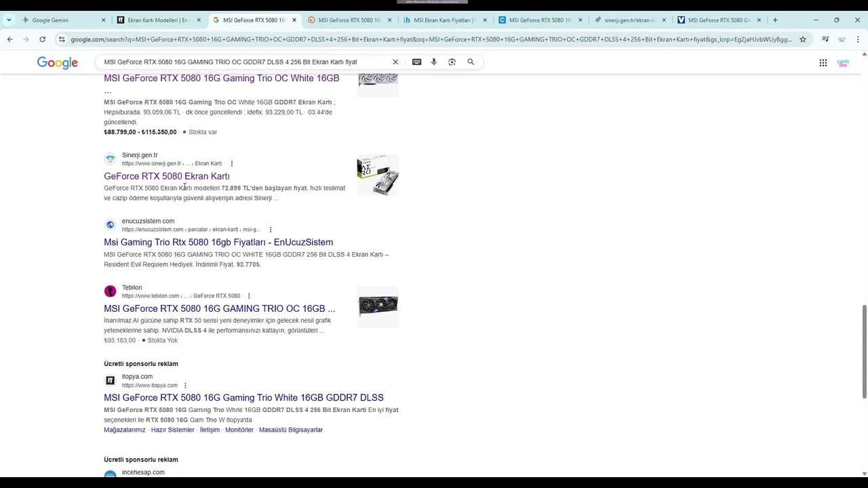Click the enucuzsistem.com site name
This screenshot has height=488, width=868.
coord(148,221)
